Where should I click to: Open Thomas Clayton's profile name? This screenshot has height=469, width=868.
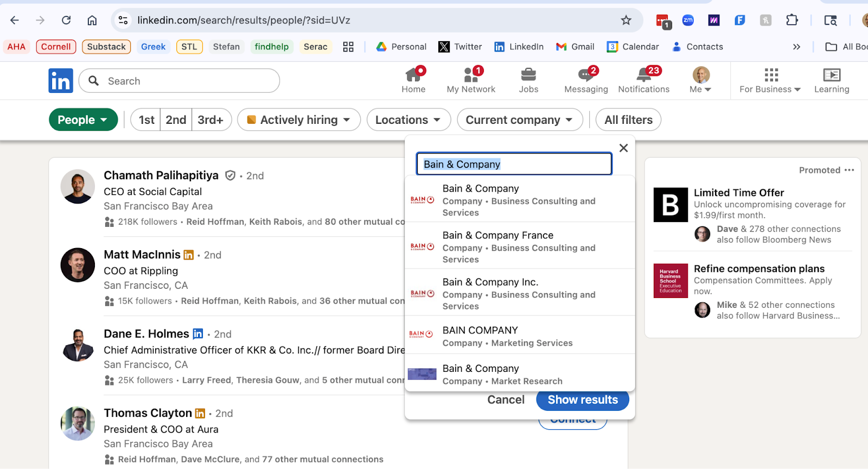pos(148,413)
